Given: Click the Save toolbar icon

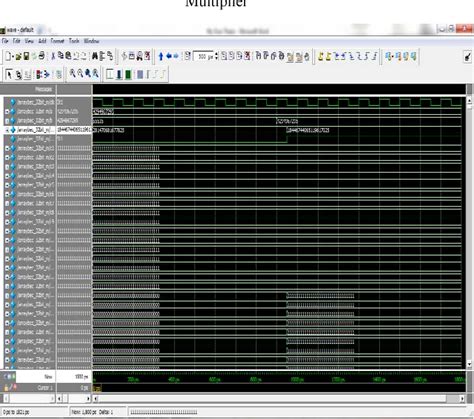Looking at the screenshot, I should tap(26, 56).
